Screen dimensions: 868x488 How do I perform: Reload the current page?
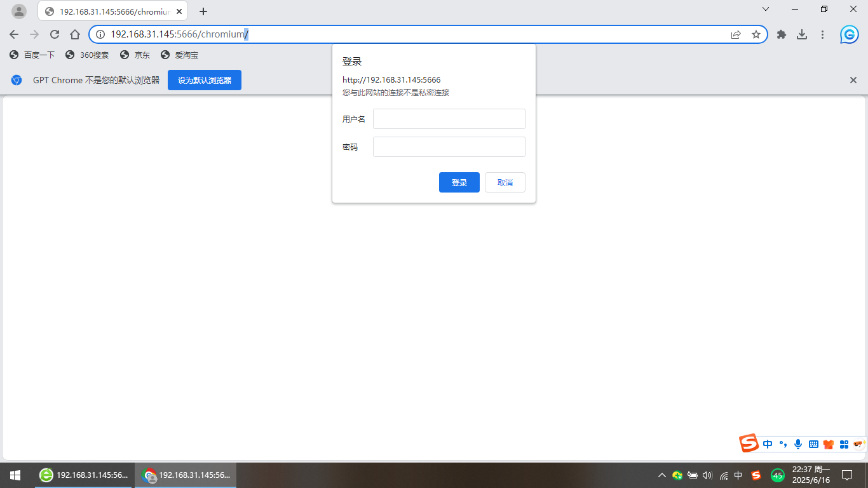tap(55, 34)
